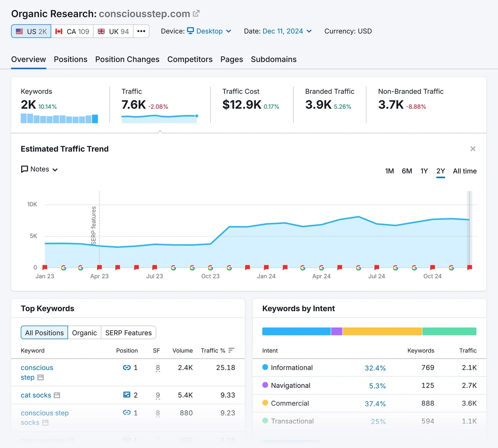The height and width of the screenshot is (448, 498).
Task: Sort by the Traffic % column icon
Action: click(x=232, y=351)
